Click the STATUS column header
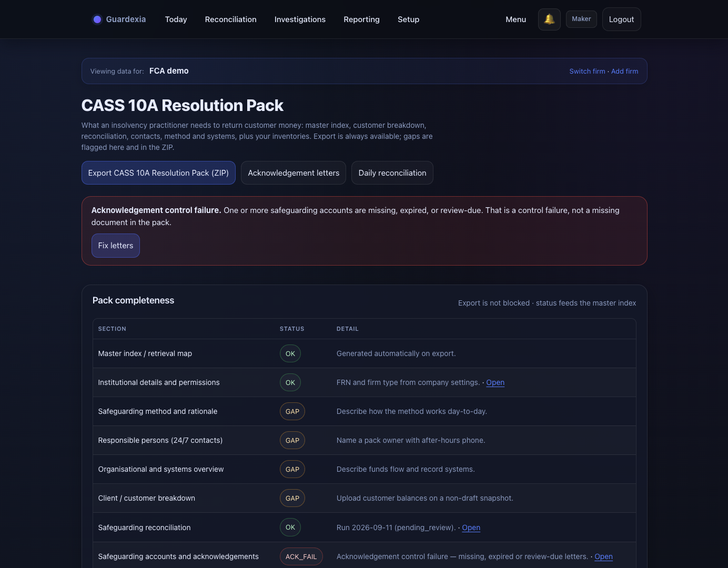 pos(292,329)
